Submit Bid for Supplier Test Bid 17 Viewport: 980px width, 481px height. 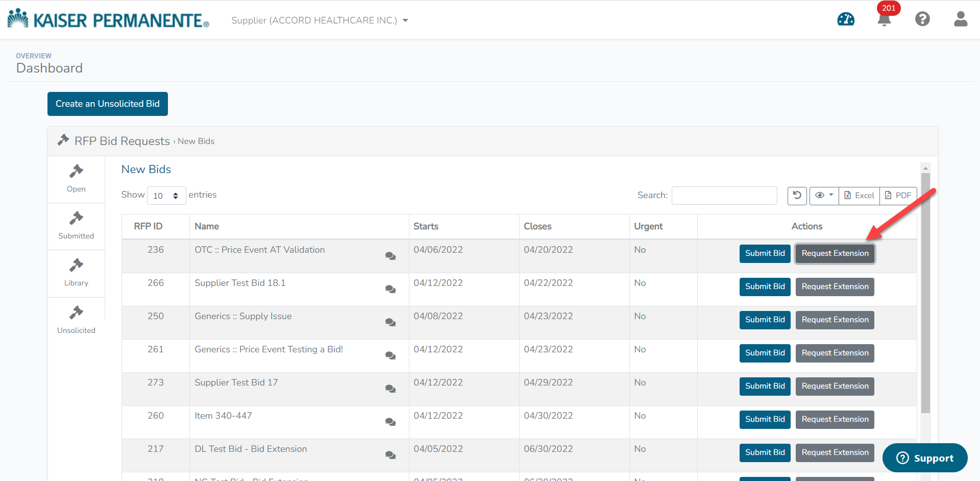[764, 386]
